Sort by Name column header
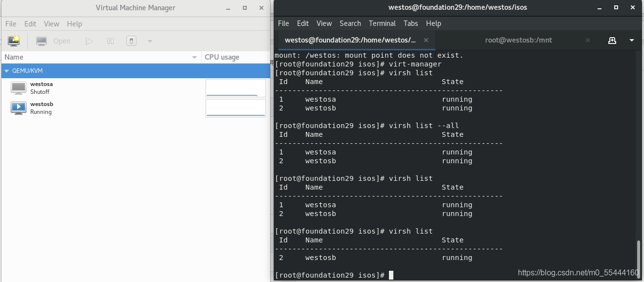Image resolution: width=644 pixels, height=282 pixels. point(101,57)
